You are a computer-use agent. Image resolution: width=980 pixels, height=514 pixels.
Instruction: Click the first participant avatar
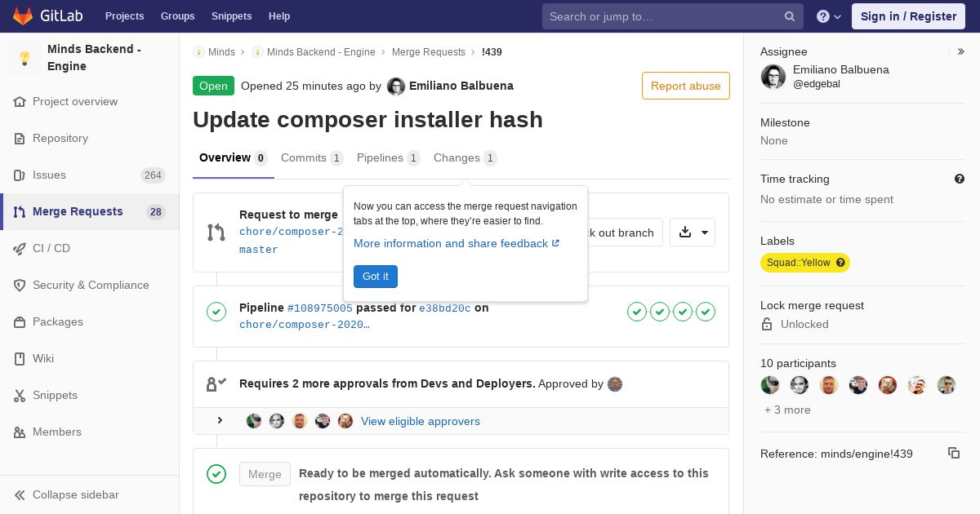(770, 385)
